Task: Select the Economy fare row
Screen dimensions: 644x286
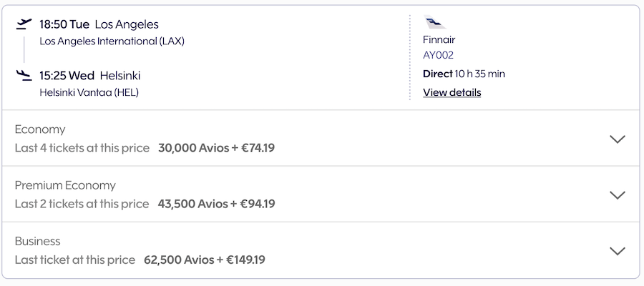Action: coord(321,138)
